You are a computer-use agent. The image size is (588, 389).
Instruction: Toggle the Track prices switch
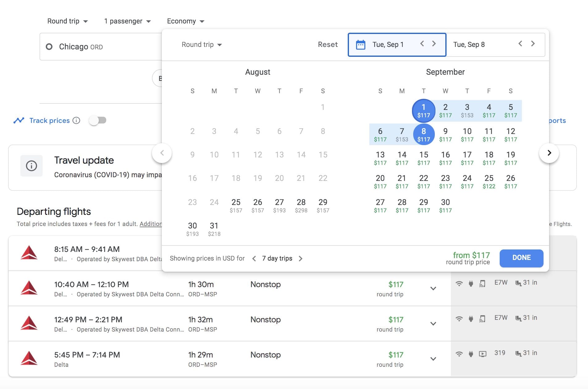coord(98,120)
